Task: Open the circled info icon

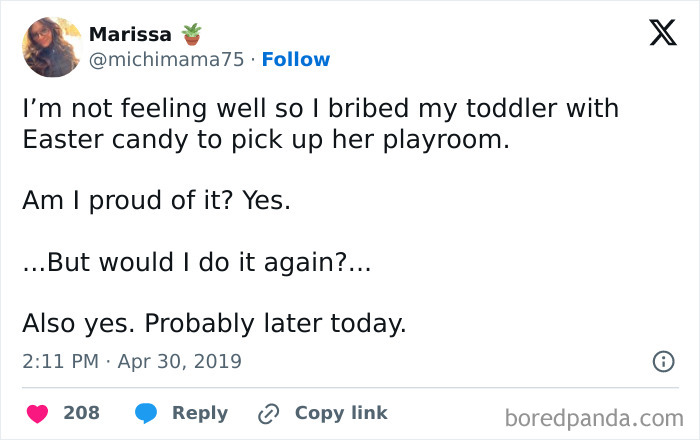Action: coord(662,361)
